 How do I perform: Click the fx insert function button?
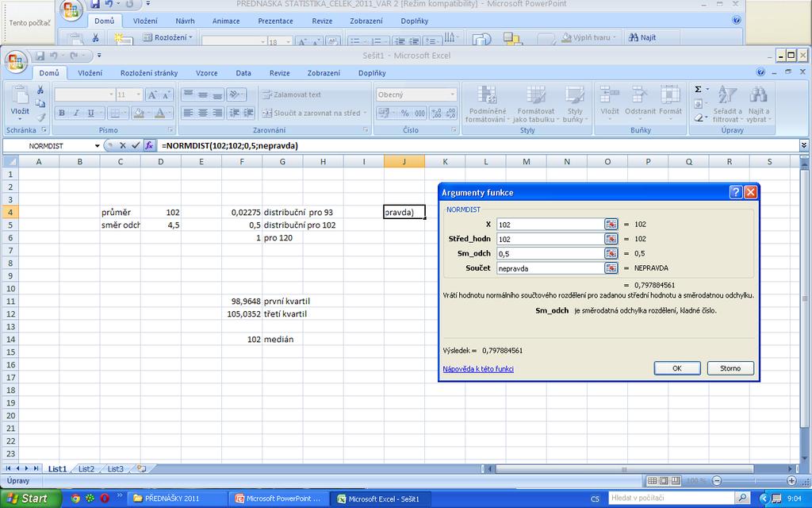coord(149,146)
